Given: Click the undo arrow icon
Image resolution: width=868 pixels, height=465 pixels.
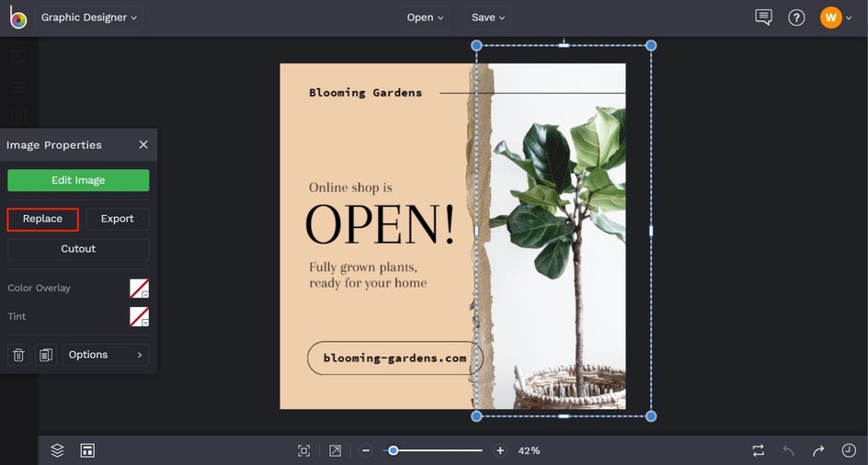Looking at the screenshot, I should click(788, 450).
